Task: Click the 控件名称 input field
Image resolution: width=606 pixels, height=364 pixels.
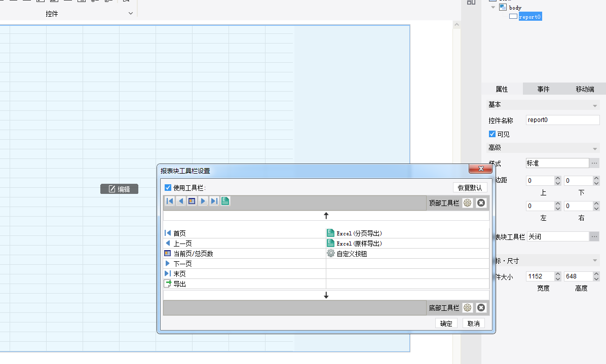Action: (x=563, y=120)
